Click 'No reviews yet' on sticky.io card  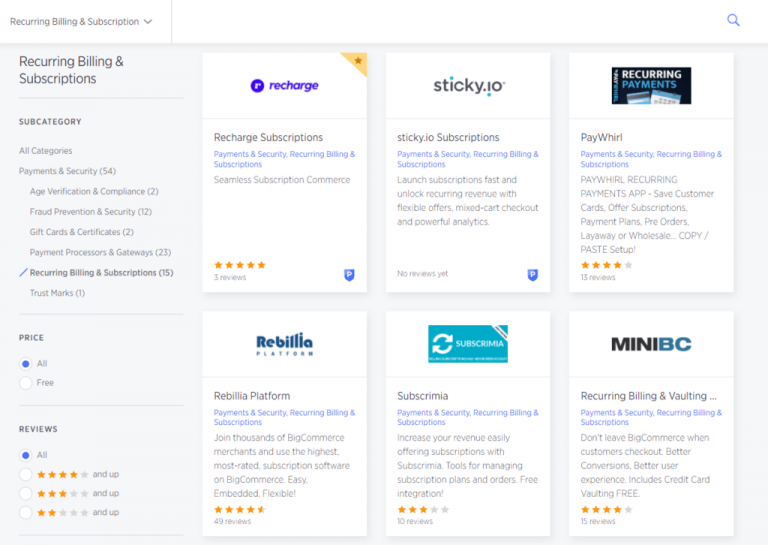coord(423,274)
